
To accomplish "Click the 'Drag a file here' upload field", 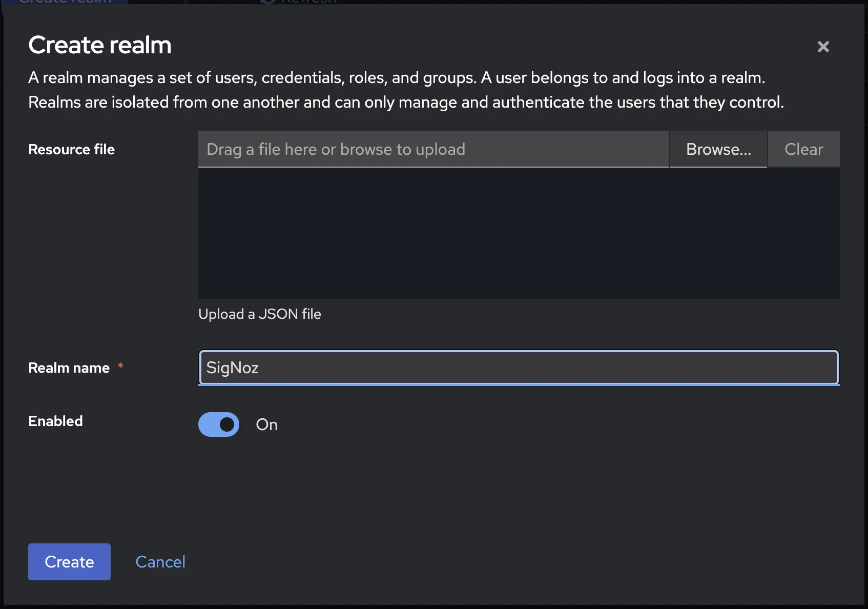I will 433,149.
